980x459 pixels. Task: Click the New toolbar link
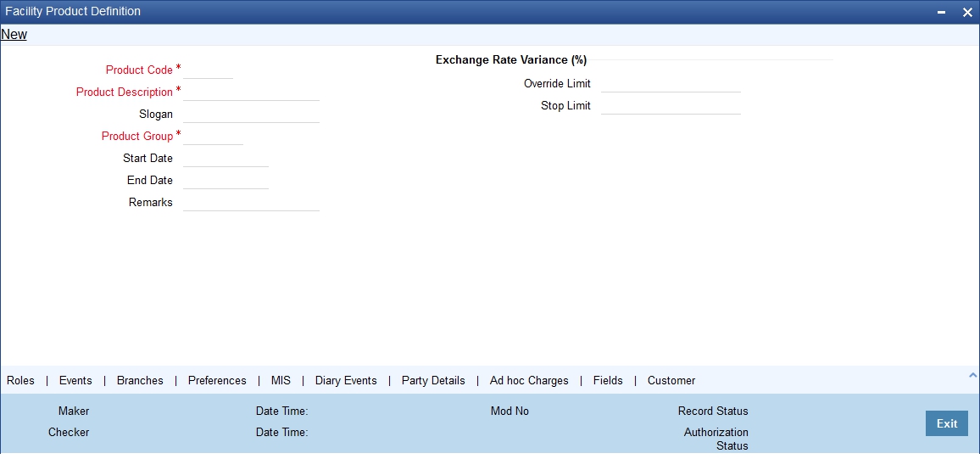coord(14,35)
